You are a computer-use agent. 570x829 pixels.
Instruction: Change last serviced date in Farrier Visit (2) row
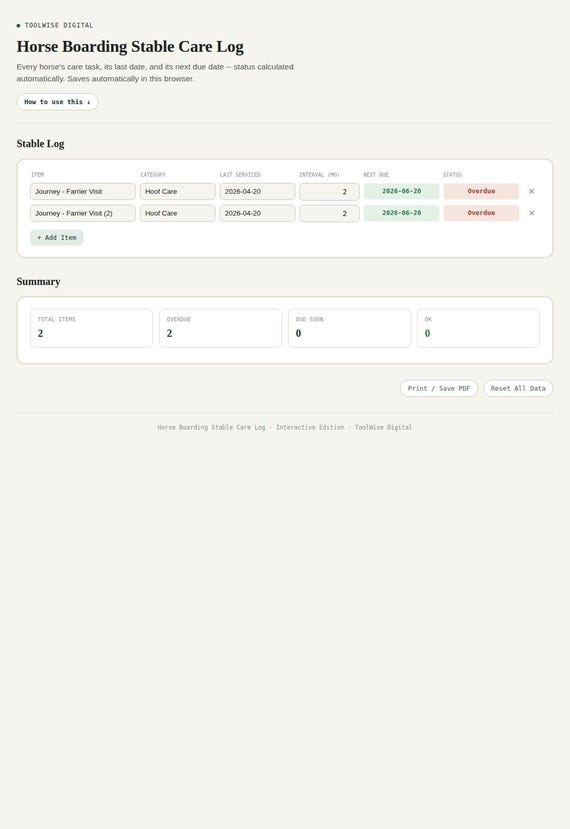pos(258,213)
